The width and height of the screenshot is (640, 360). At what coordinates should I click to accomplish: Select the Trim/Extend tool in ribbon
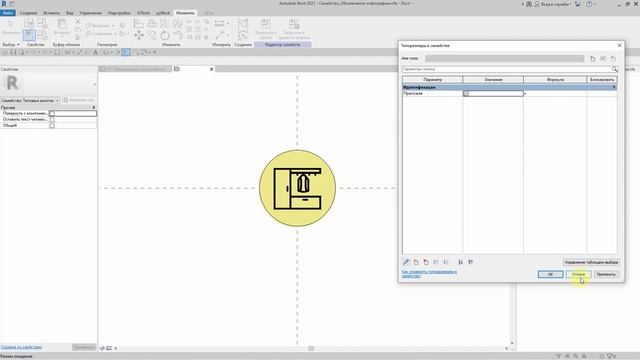[x=178, y=36]
